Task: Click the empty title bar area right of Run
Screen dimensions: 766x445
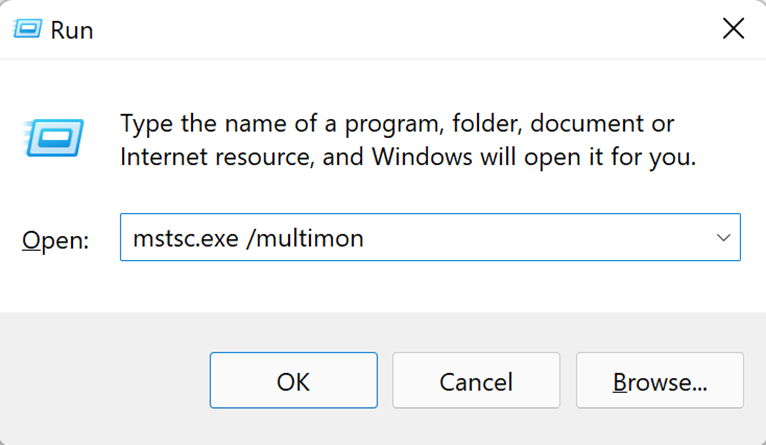Action: pyautogui.click(x=405, y=29)
